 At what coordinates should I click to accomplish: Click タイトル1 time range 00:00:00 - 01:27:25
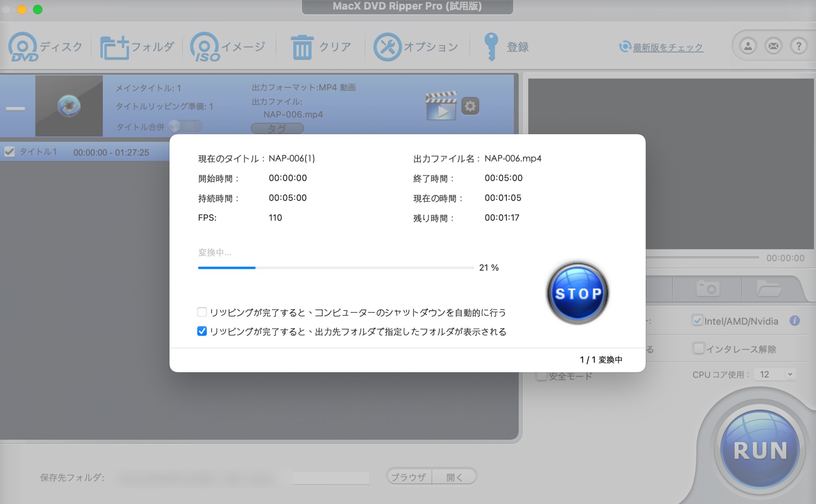pos(111,153)
